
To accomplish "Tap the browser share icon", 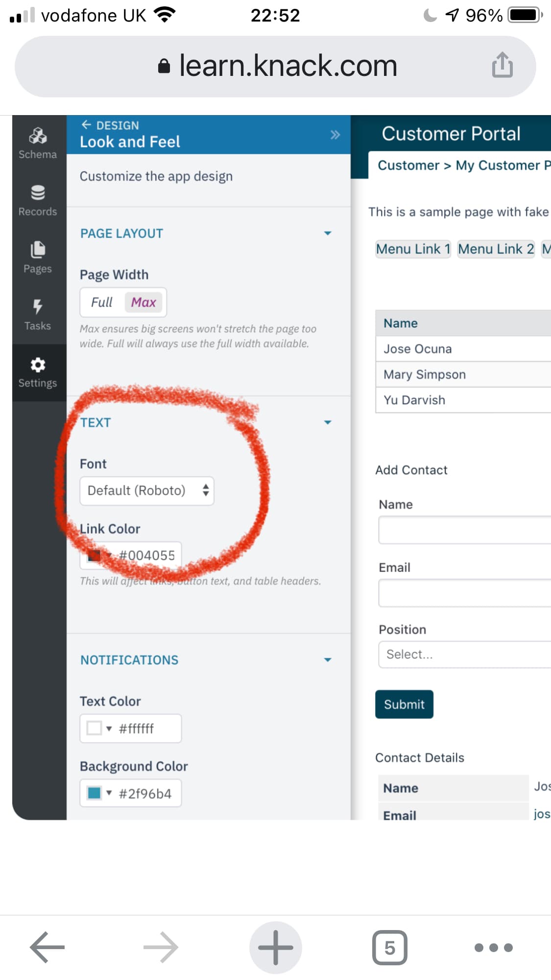I will point(502,66).
